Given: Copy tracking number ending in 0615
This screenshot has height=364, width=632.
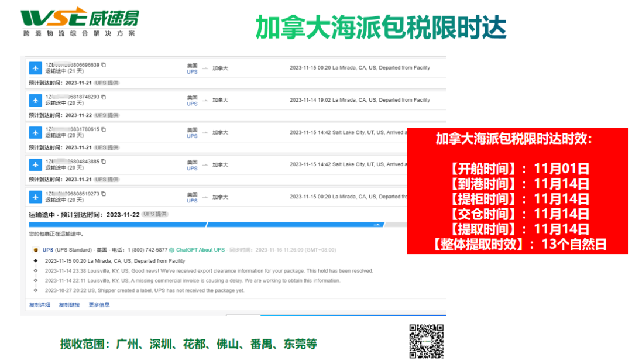Looking at the screenshot, I should click(x=104, y=129).
